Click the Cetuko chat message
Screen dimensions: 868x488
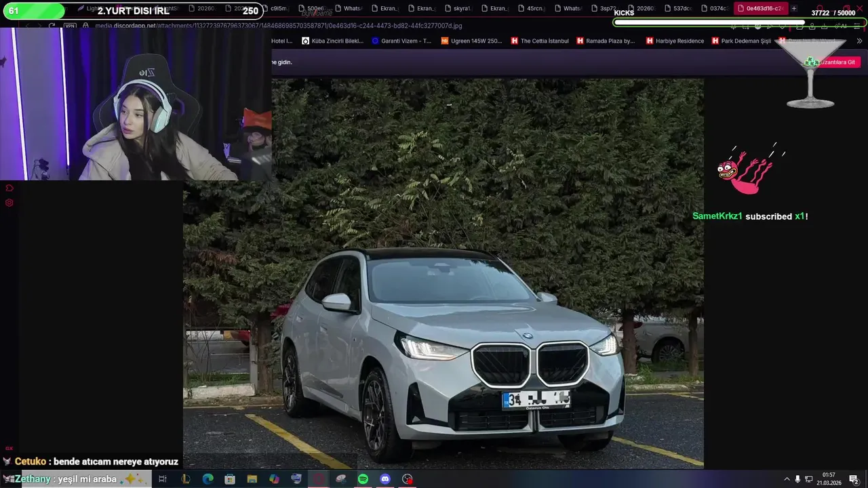91,462
